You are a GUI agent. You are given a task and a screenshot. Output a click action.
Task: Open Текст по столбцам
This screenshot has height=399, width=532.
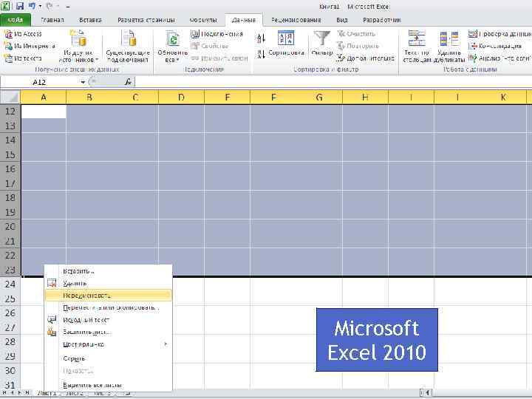tap(417, 46)
